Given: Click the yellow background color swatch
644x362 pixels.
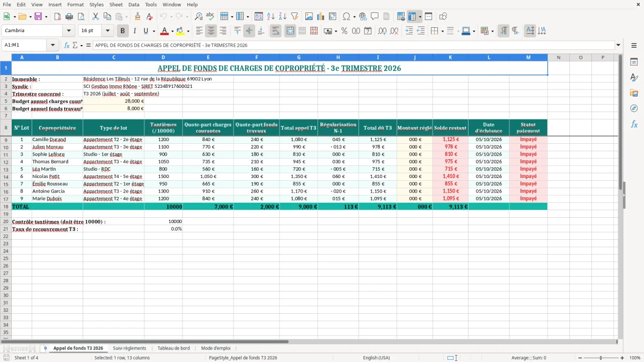Looking at the screenshot, I should (x=180, y=31).
